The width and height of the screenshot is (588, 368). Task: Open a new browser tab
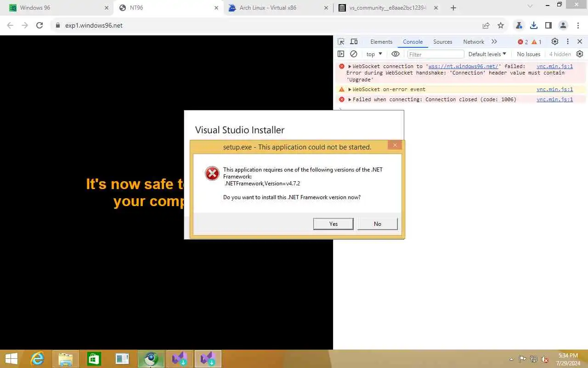click(x=453, y=8)
